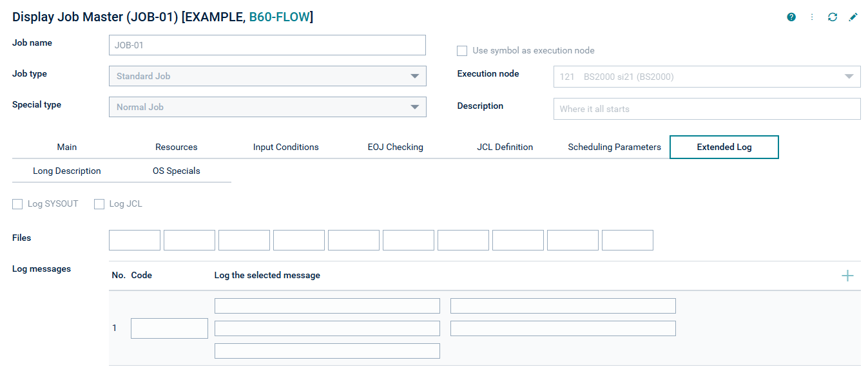
Task: Click the pencil edit icon
Action: (853, 17)
